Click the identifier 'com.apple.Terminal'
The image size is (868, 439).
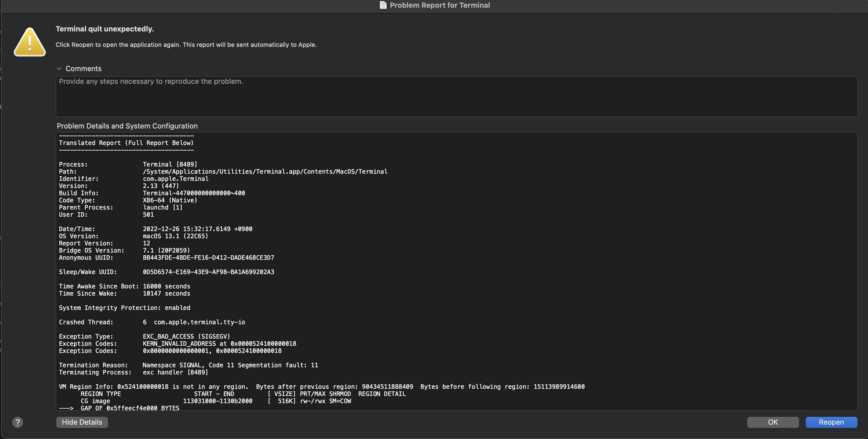[176, 179]
